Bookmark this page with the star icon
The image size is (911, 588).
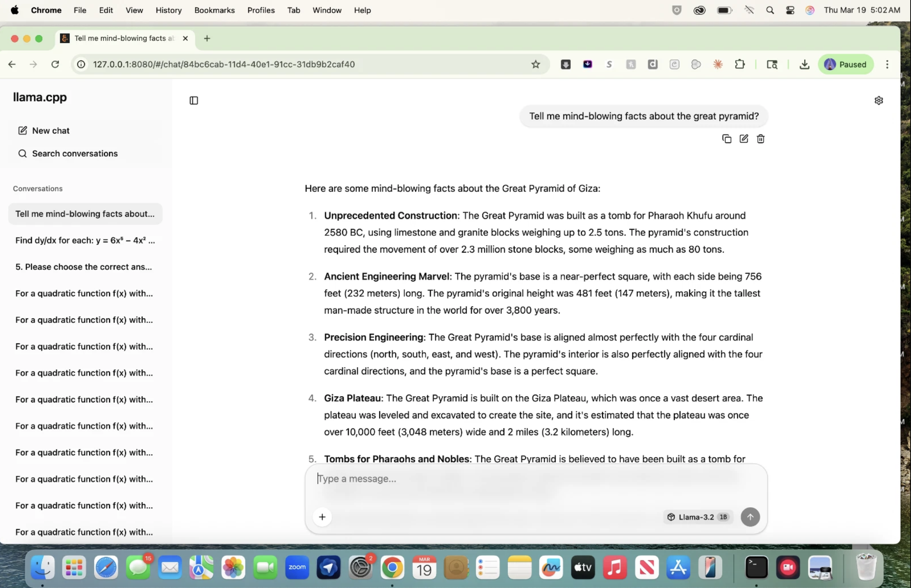[x=536, y=64]
